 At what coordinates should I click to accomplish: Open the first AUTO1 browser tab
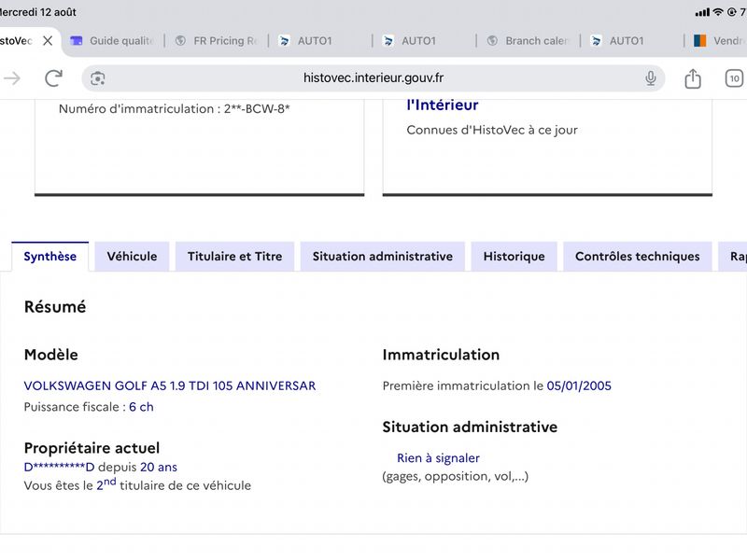pos(306,41)
